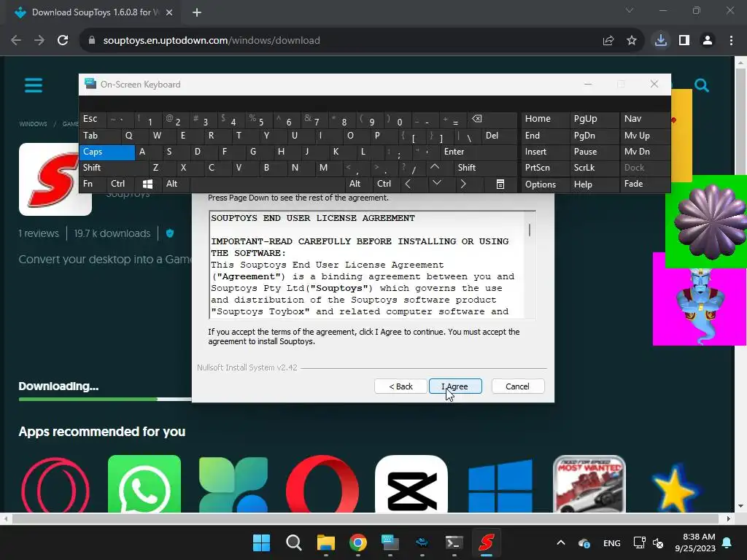Click license agreement scrollbar thumb
Image resolution: width=747 pixels, height=560 pixels.
click(x=530, y=230)
